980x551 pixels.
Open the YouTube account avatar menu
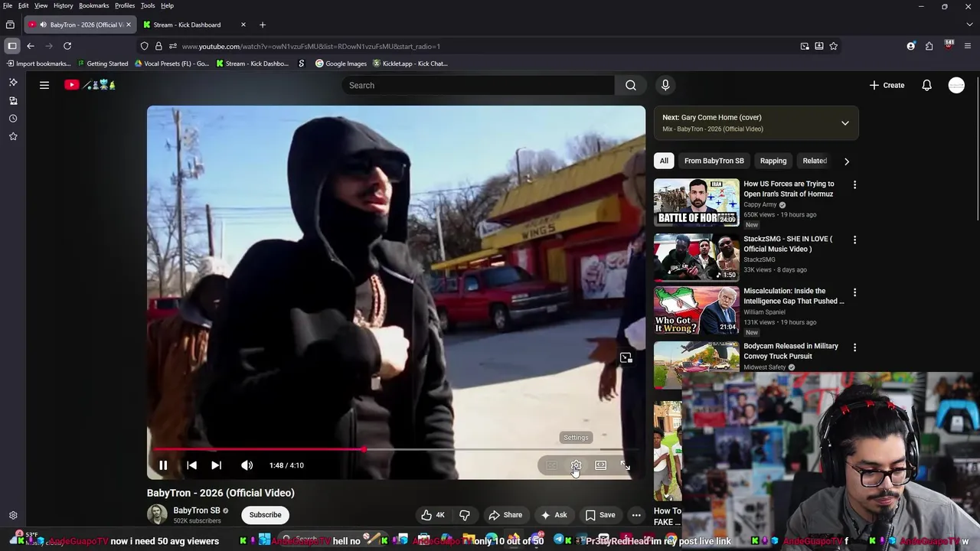956,85
